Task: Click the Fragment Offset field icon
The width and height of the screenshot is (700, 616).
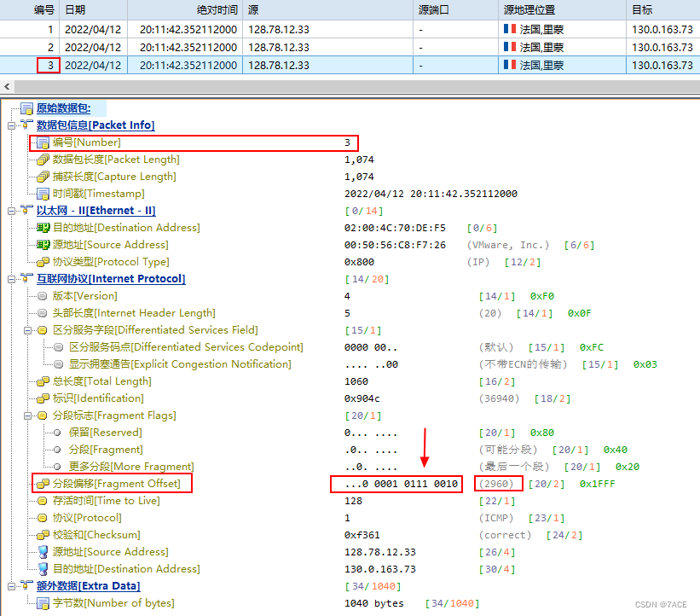Action: pos(43,484)
